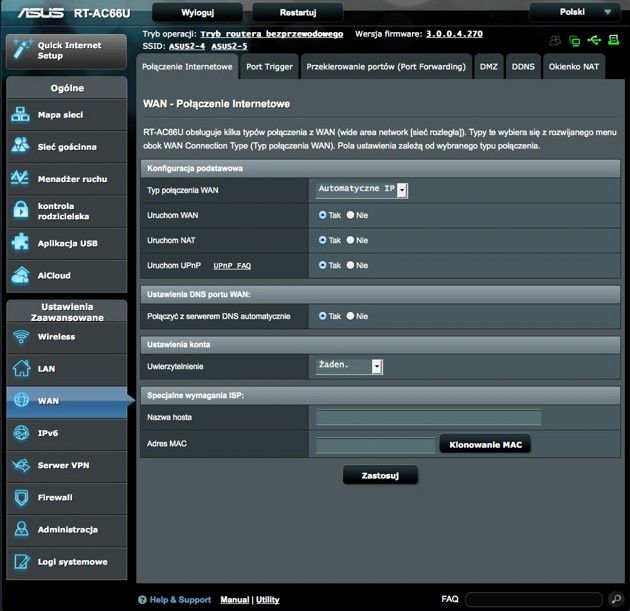Viewport: 630px width, 611px height.
Task: Open IPv6 globe icon
Action: tap(21, 433)
